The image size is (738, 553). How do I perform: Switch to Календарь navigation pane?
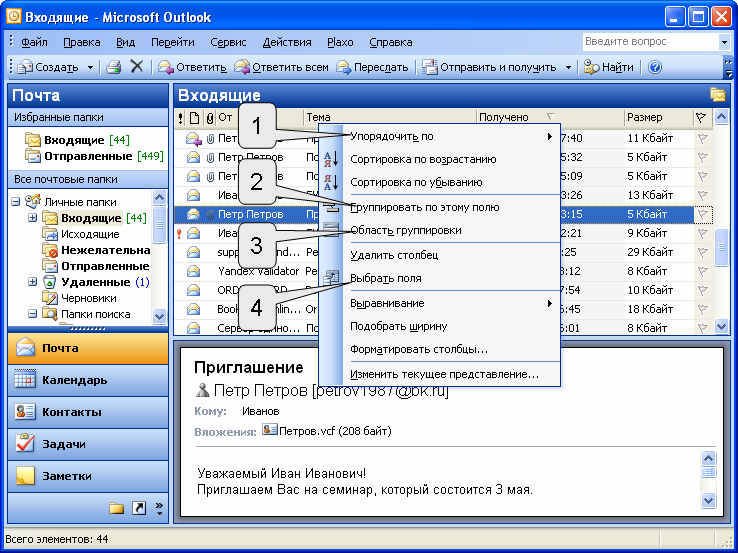88,380
